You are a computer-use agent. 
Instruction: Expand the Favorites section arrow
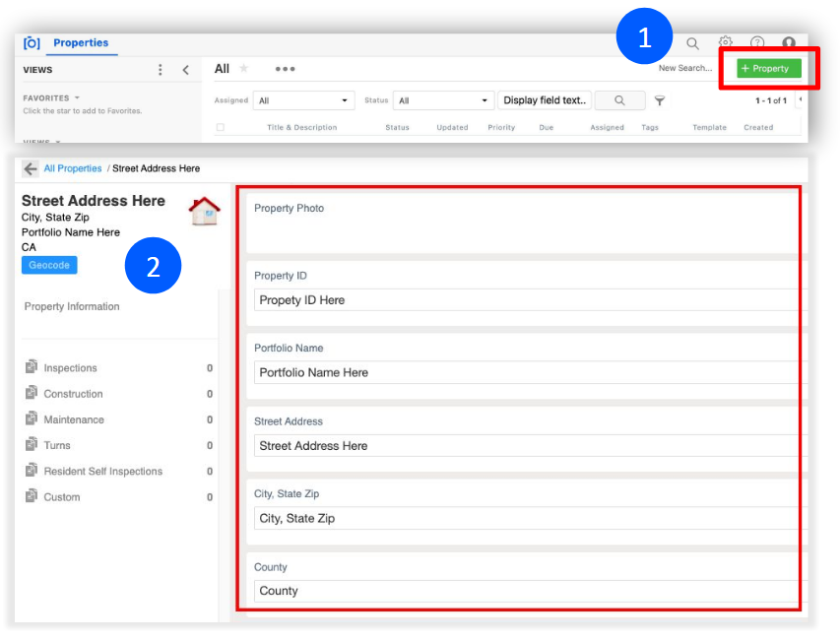click(x=77, y=98)
